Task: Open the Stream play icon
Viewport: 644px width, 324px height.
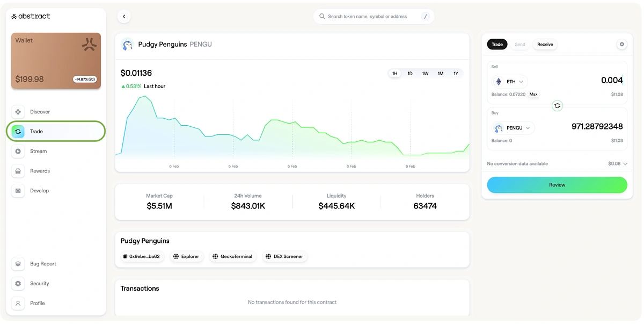Action: [18, 152]
